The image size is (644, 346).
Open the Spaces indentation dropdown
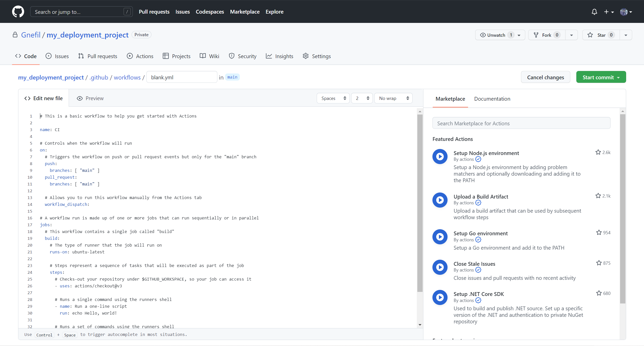[333, 98]
